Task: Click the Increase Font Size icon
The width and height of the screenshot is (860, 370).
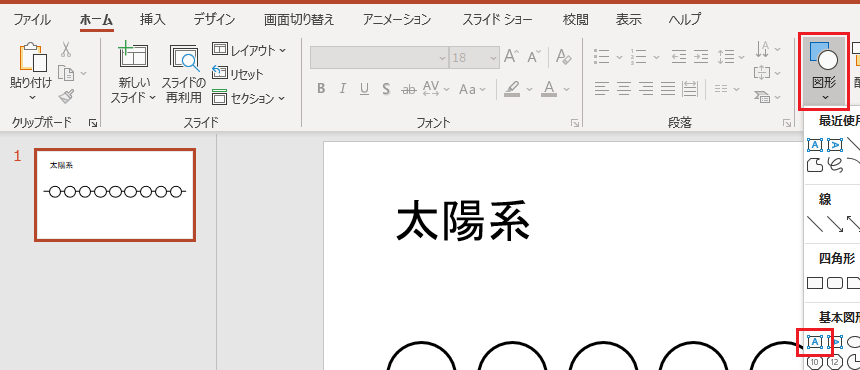Action: 511,56
